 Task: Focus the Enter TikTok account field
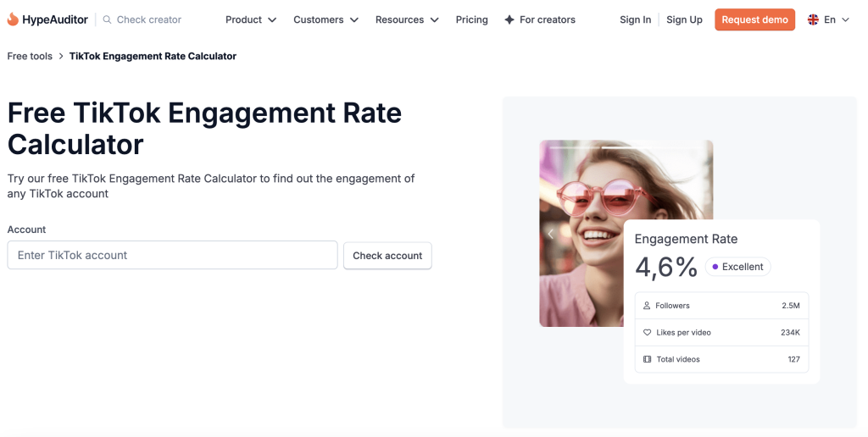pyautogui.click(x=172, y=255)
